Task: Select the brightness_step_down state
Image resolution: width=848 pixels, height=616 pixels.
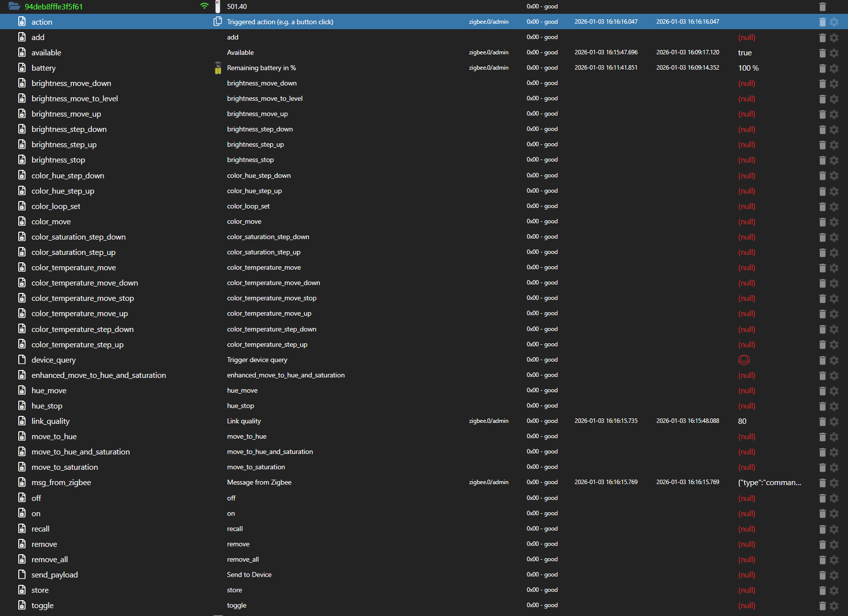Action: (x=69, y=129)
